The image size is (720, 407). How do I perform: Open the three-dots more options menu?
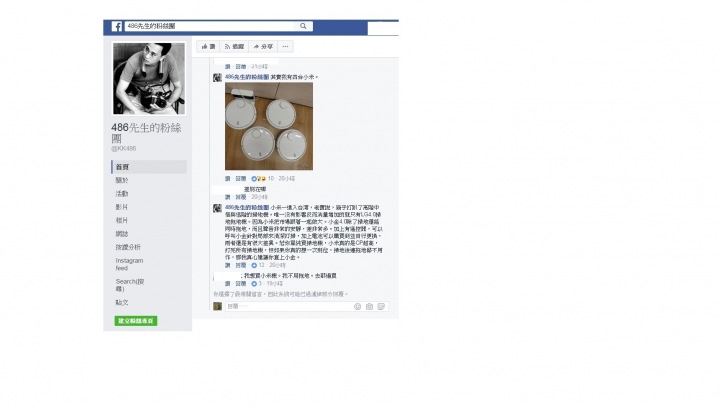click(286, 46)
